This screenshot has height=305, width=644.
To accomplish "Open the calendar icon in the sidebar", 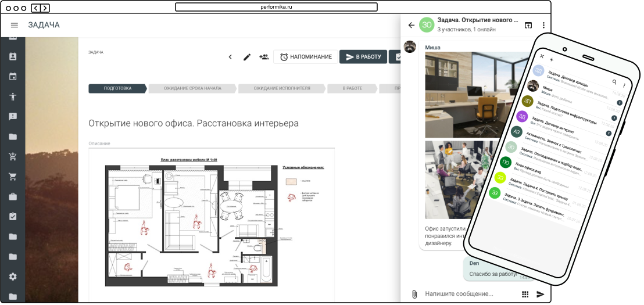I will (13, 77).
